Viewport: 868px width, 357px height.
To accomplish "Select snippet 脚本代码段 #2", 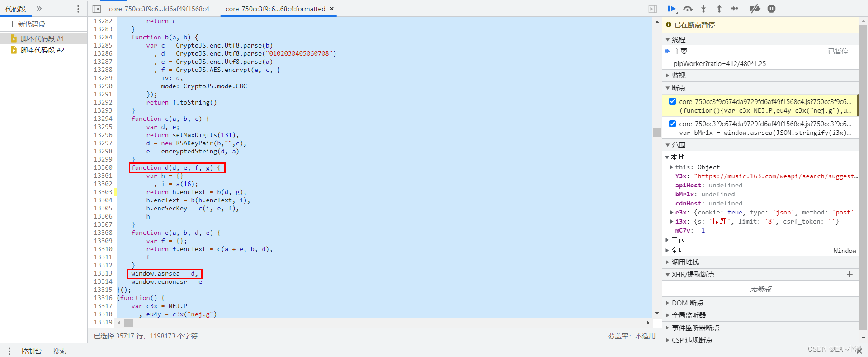I will [x=43, y=50].
